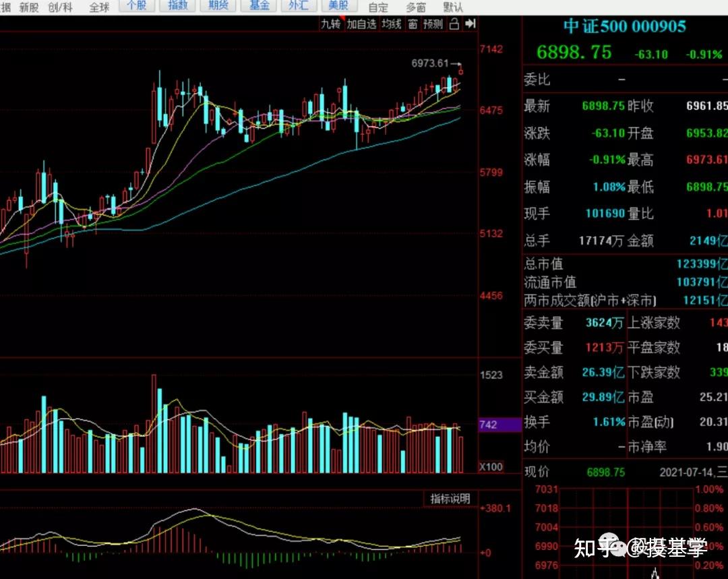
Task: Click the X100 volume scale label
Action: 491,466
